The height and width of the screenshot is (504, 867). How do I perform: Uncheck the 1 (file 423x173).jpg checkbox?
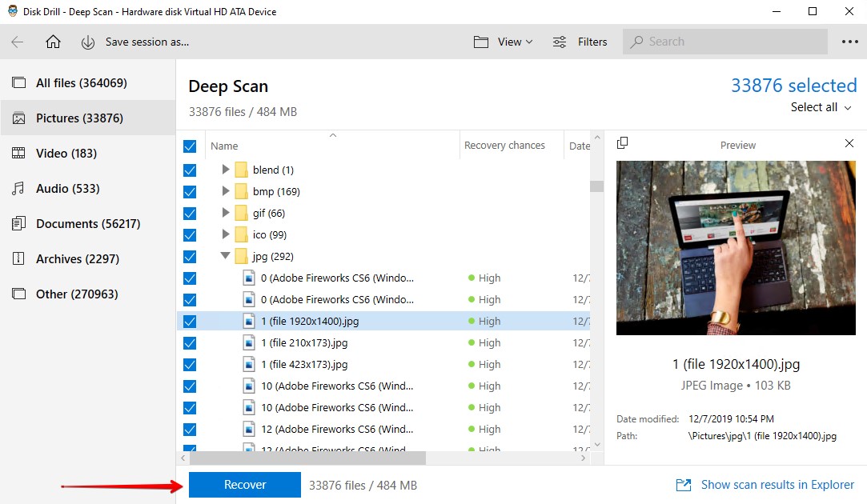tap(190, 365)
